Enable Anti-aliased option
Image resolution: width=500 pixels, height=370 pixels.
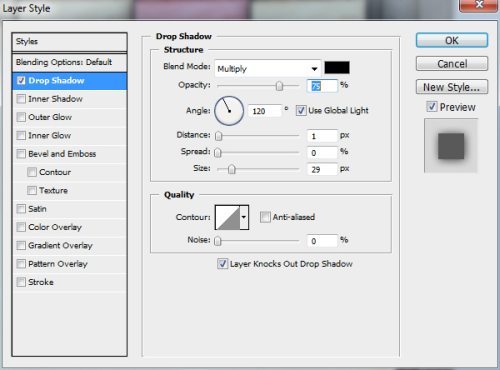pyautogui.click(x=265, y=217)
